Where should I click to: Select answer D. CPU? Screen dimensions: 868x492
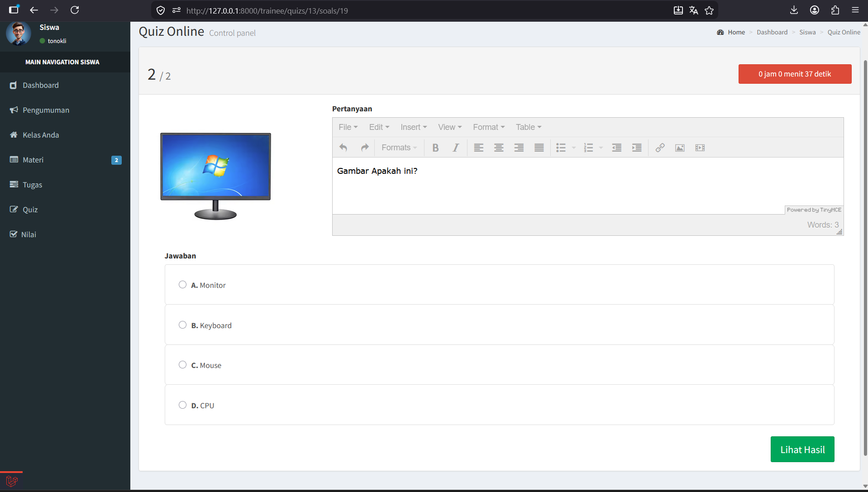pyautogui.click(x=182, y=405)
